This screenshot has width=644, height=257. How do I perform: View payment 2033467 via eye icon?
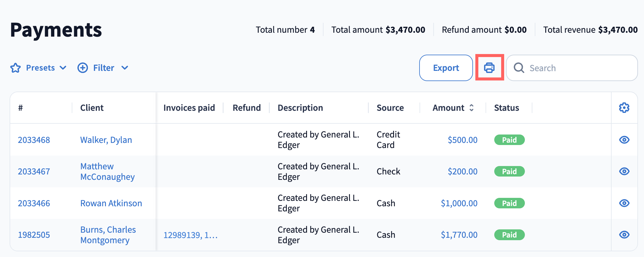624,171
